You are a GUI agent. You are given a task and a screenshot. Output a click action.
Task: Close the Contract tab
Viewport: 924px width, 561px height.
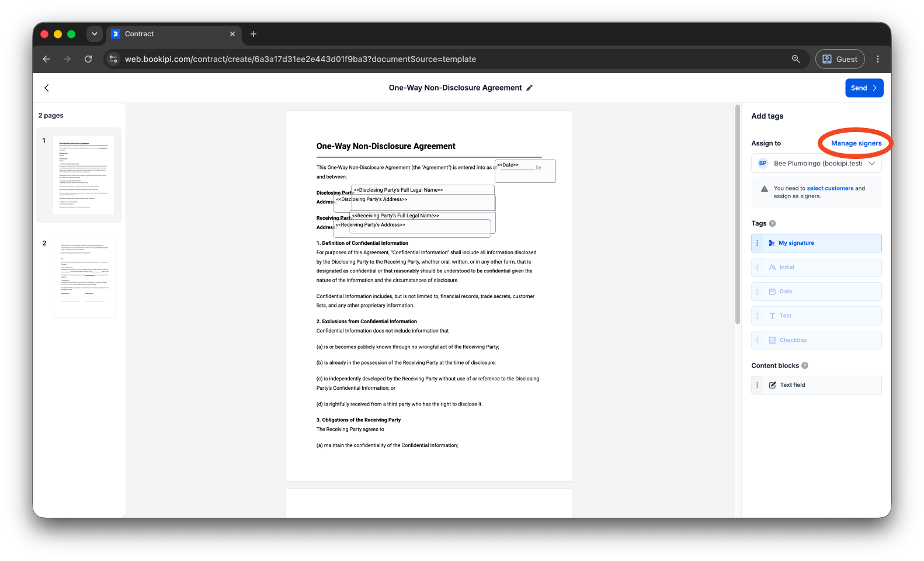tap(232, 34)
